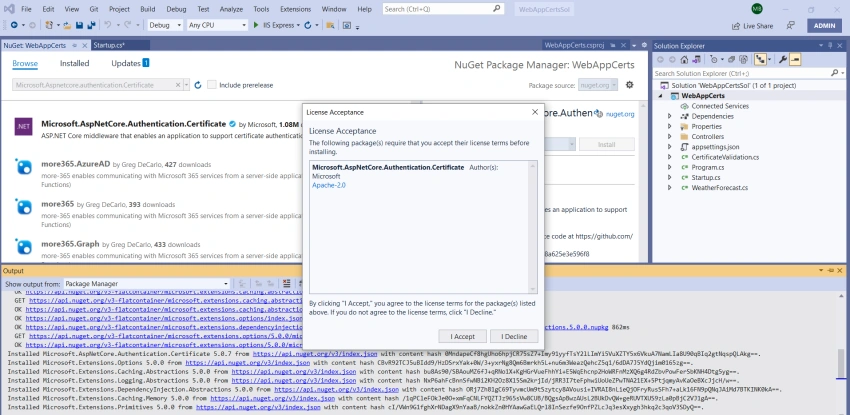Click the license list vertical scrollbar in dialog

(x=533, y=227)
